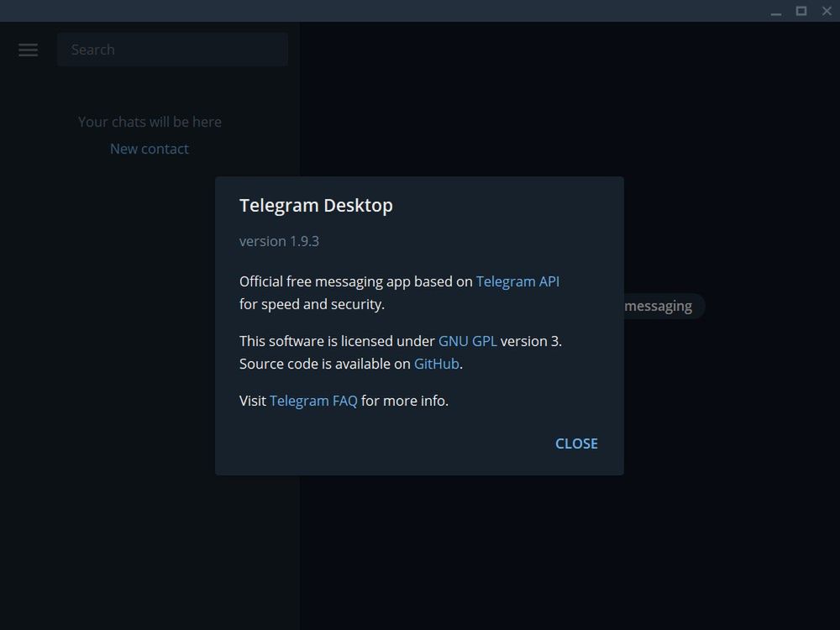Click 'Your chats will be here' text
Screen dimensions: 840x630
150,122
